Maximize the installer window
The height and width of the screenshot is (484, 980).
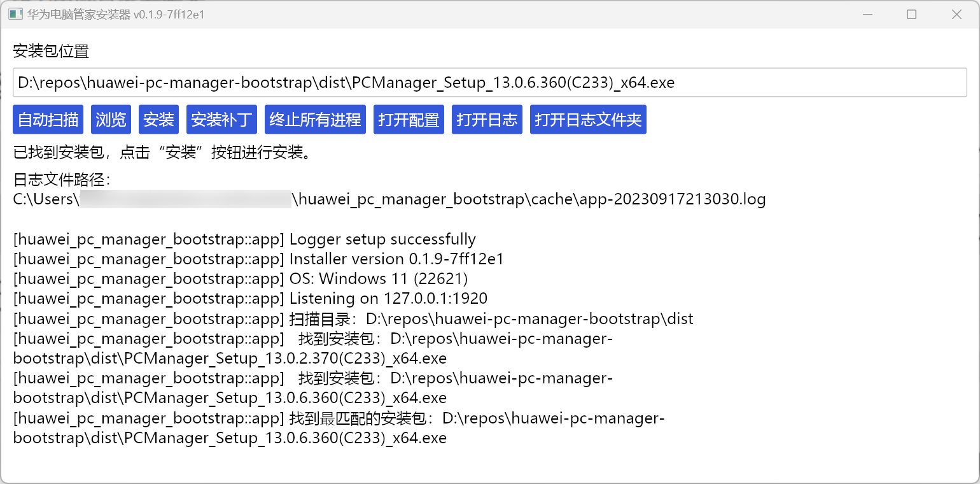coord(911,14)
